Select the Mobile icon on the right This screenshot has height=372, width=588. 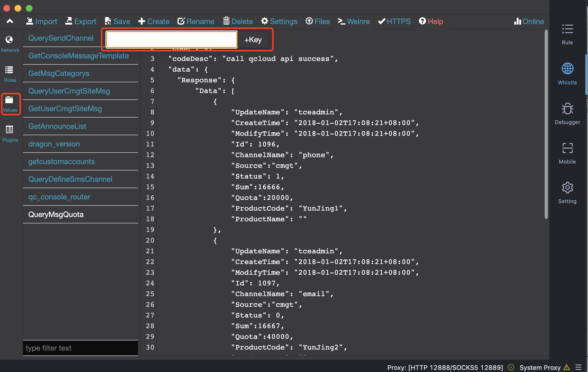tap(567, 153)
